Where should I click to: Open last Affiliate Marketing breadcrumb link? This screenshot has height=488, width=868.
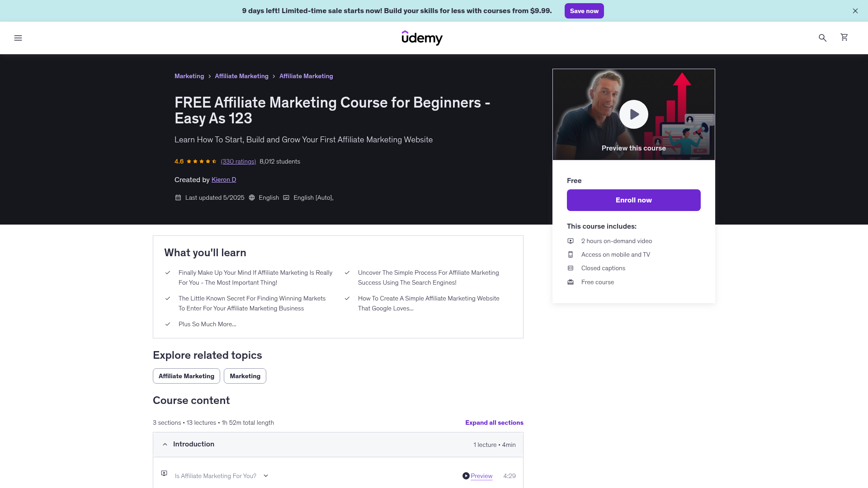(x=306, y=76)
